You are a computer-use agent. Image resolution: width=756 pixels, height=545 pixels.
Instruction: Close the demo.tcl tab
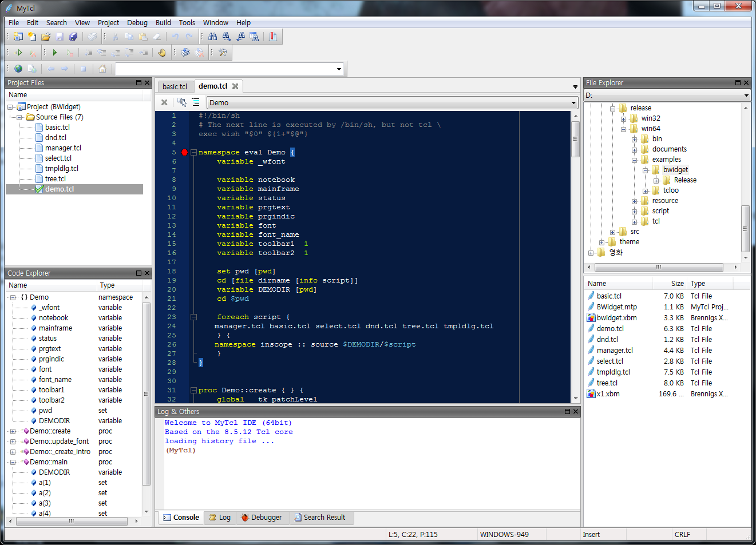pyautogui.click(x=235, y=86)
